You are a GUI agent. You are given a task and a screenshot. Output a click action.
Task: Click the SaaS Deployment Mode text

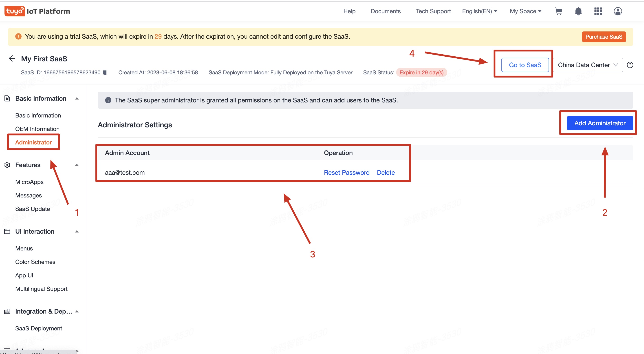pos(280,73)
